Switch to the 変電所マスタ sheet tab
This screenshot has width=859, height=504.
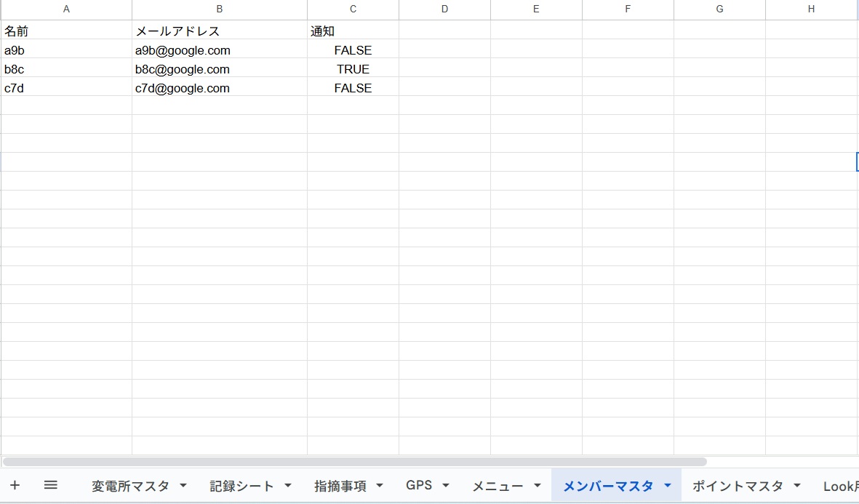click(130, 486)
